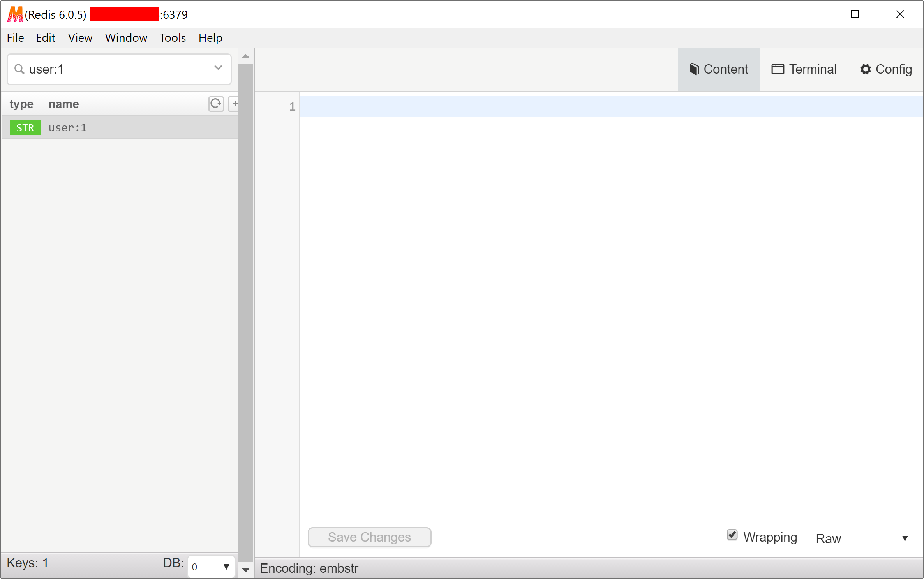This screenshot has width=924, height=579.
Task: Open the Tools menu
Action: point(173,38)
